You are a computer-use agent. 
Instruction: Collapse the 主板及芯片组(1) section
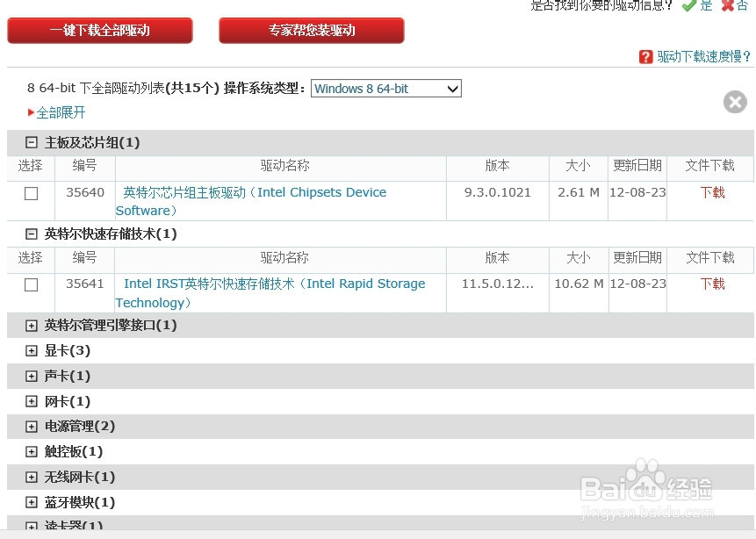click(x=32, y=142)
